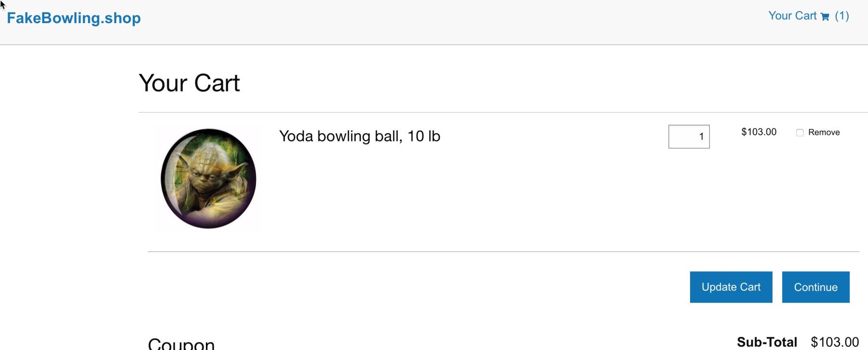This screenshot has height=350, width=868.
Task: Open the Your Cart header link
Action: pos(792,16)
